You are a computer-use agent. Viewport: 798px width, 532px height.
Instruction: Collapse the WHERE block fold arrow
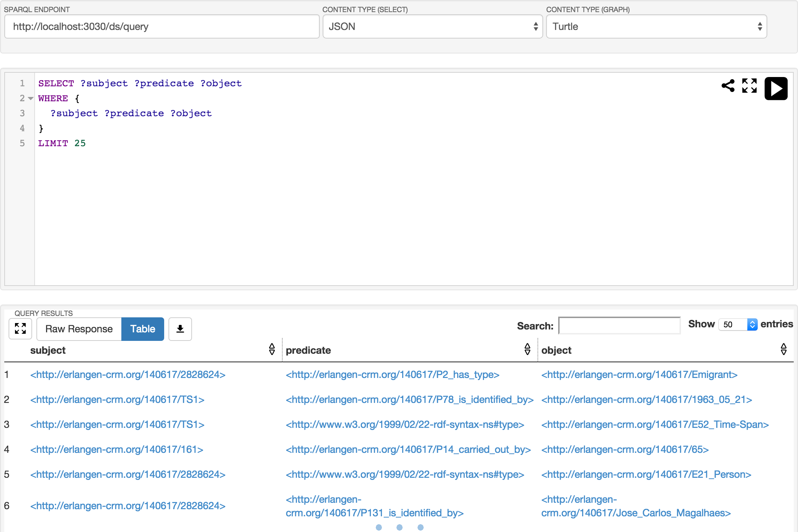coord(31,98)
